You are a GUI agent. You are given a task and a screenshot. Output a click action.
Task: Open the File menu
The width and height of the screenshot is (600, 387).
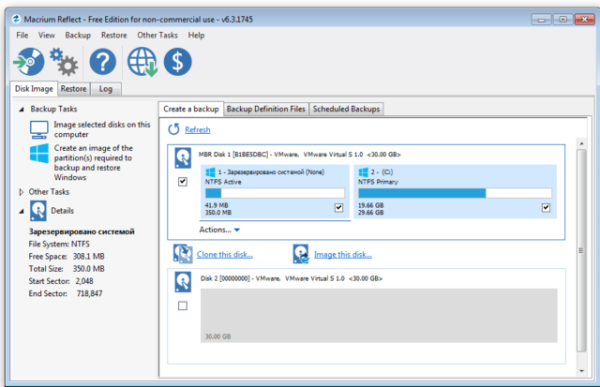22,35
